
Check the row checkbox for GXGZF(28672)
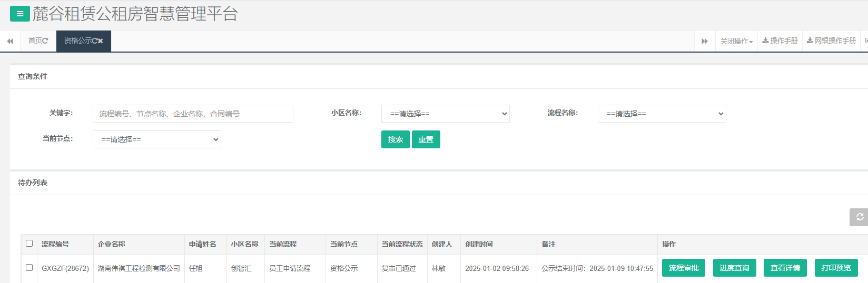(29, 268)
